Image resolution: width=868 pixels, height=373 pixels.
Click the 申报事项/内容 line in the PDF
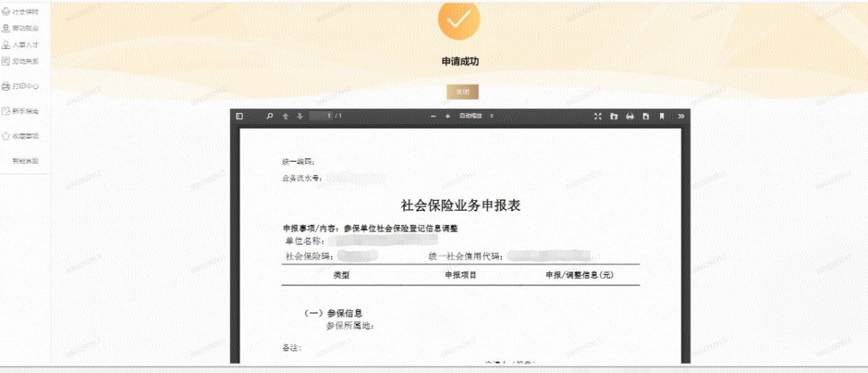point(371,228)
